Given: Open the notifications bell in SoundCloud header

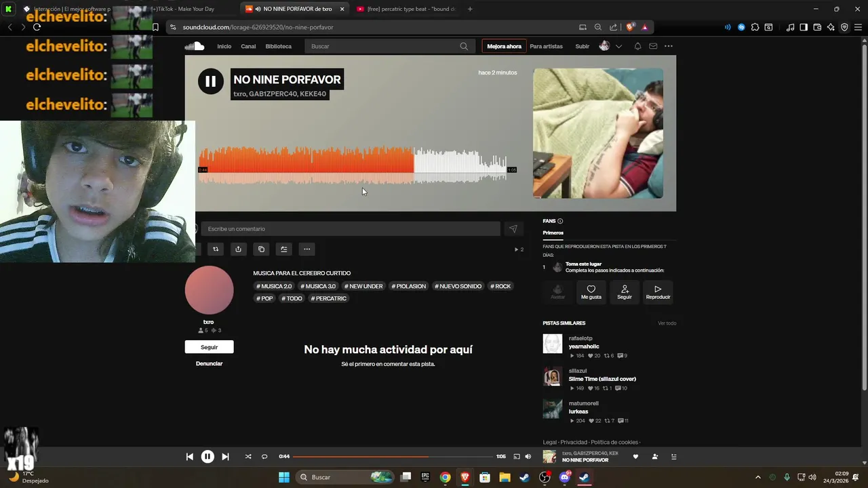Looking at the screenshot, I should point(637,46).
